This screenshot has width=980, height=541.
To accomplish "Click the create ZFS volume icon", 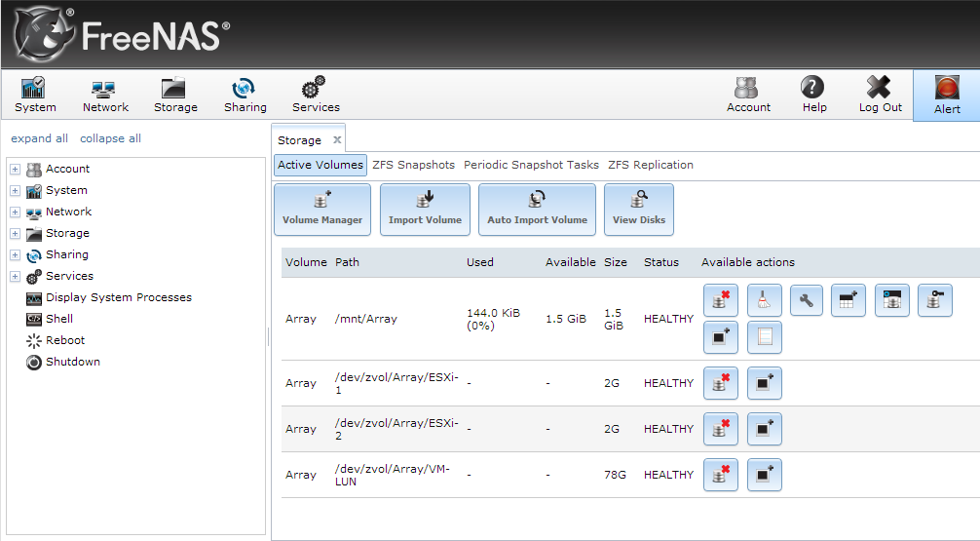I will point(892,300).
